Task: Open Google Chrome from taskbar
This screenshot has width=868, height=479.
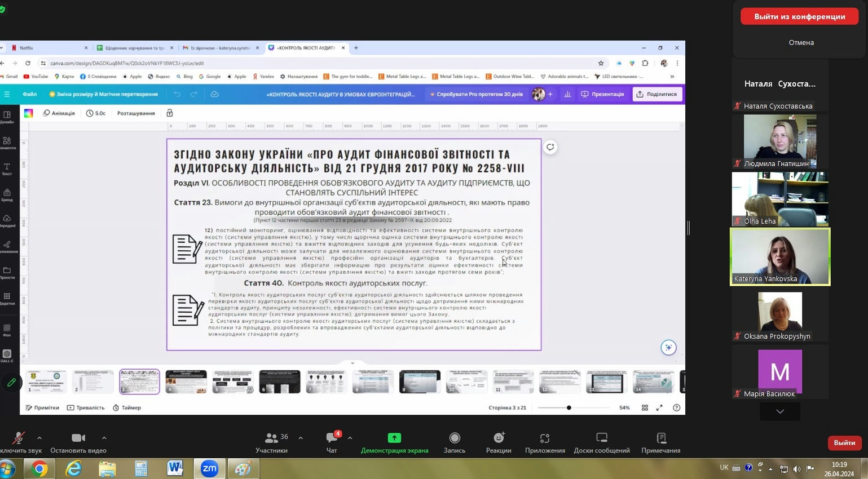Action: [39, 468]
